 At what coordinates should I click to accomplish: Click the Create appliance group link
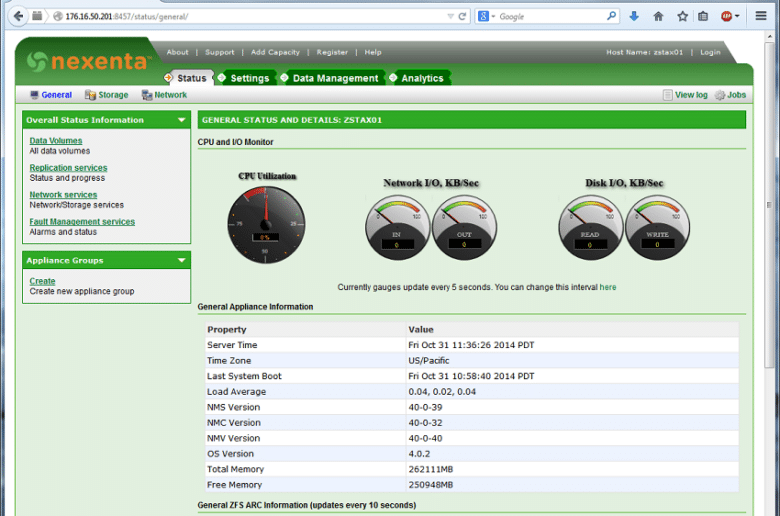(x=42, y=281)
